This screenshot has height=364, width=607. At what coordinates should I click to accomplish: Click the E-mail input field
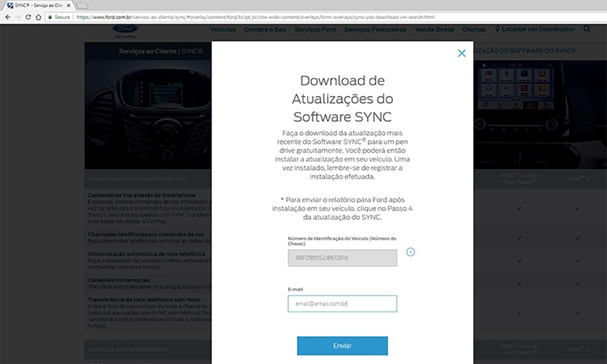[x=342, y=304]
